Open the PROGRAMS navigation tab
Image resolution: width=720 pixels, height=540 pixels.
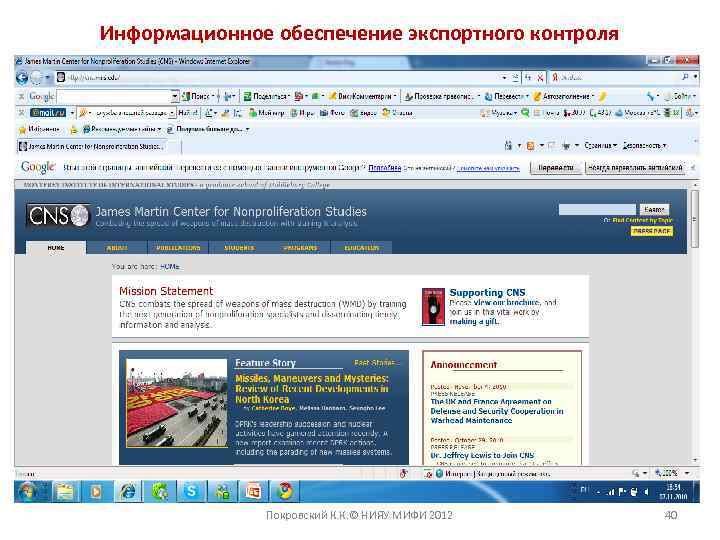coord(300,248)
